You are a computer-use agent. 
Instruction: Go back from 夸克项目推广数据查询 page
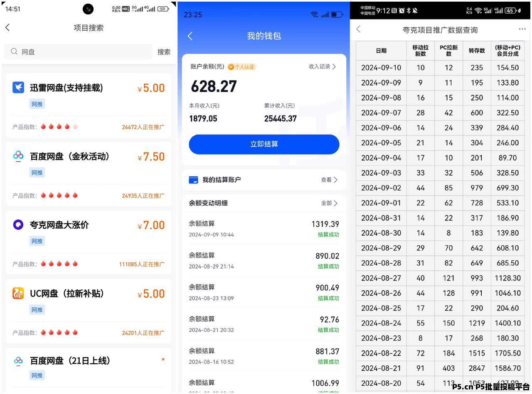click(x=358, y=29)
